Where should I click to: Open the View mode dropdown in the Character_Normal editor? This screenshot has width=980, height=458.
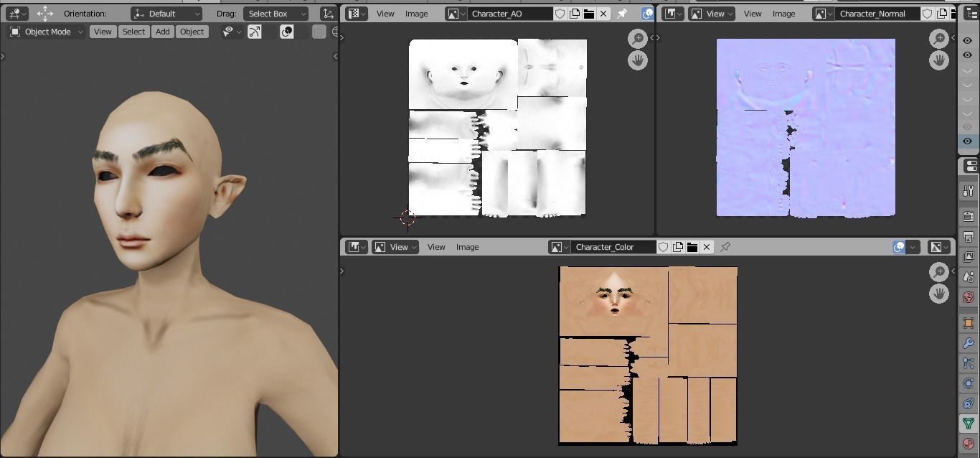pyautogui.click(x=712, y=14)
